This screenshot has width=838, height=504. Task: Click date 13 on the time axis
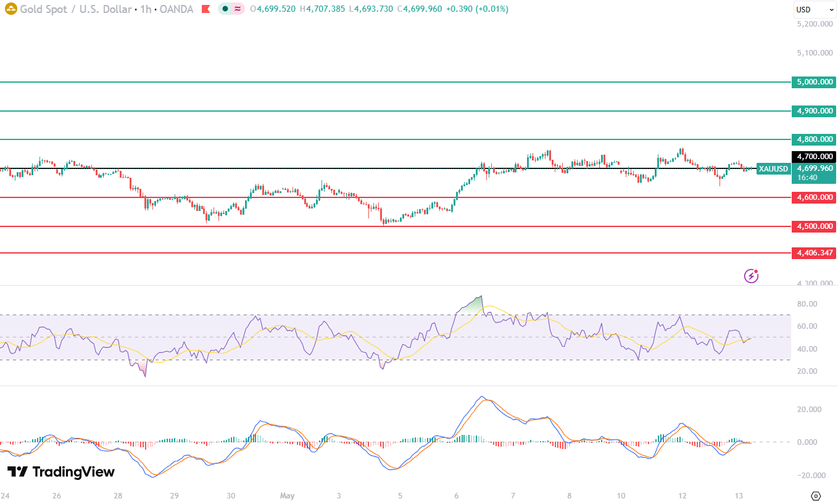tap(739, 495)
